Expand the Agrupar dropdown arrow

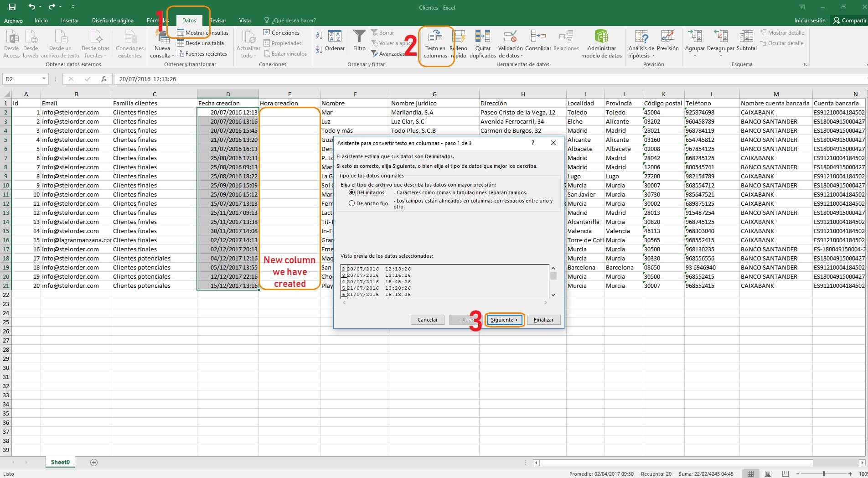(695, 56)
